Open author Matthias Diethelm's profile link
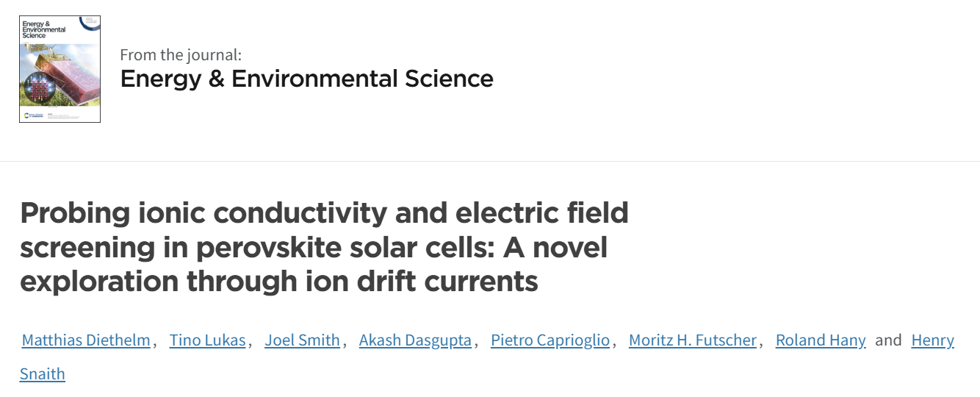 point(86,340)
